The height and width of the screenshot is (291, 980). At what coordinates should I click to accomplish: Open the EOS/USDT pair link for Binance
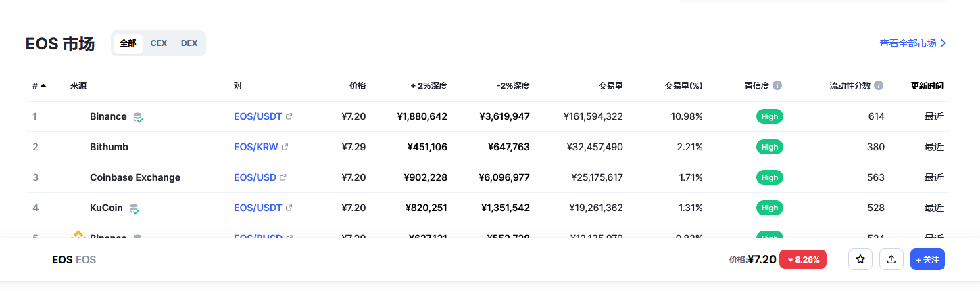coord(258,116)
